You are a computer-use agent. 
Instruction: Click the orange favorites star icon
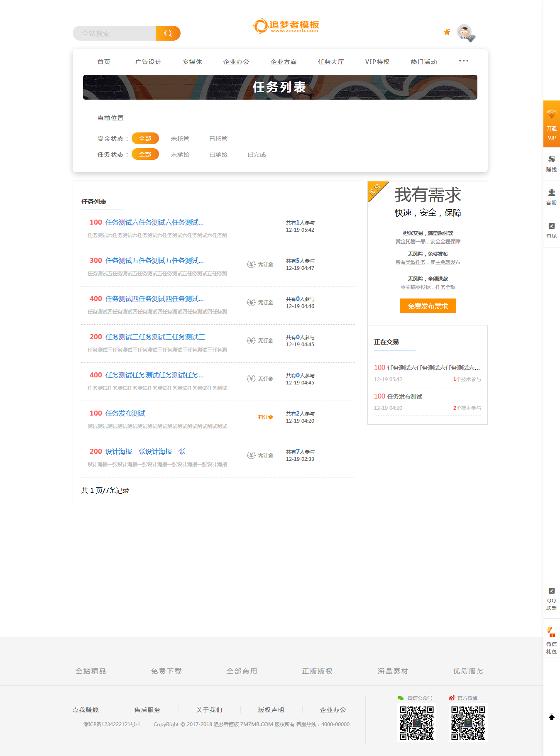447,32
